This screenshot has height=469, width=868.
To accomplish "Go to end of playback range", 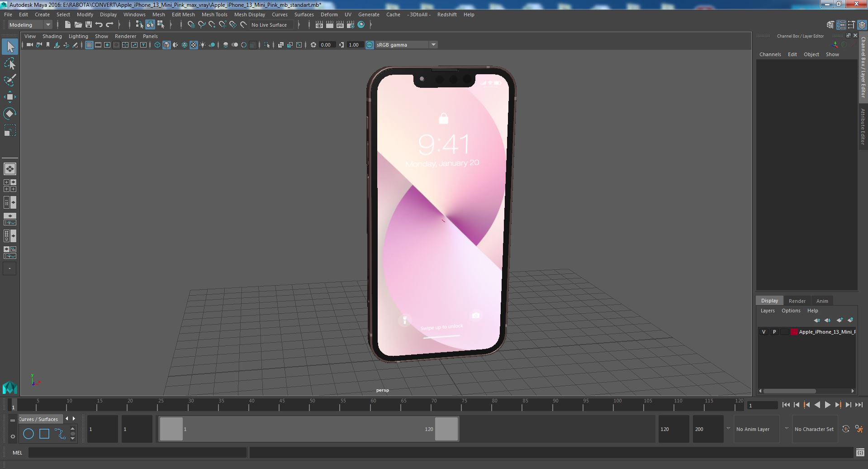I will 859,405.
